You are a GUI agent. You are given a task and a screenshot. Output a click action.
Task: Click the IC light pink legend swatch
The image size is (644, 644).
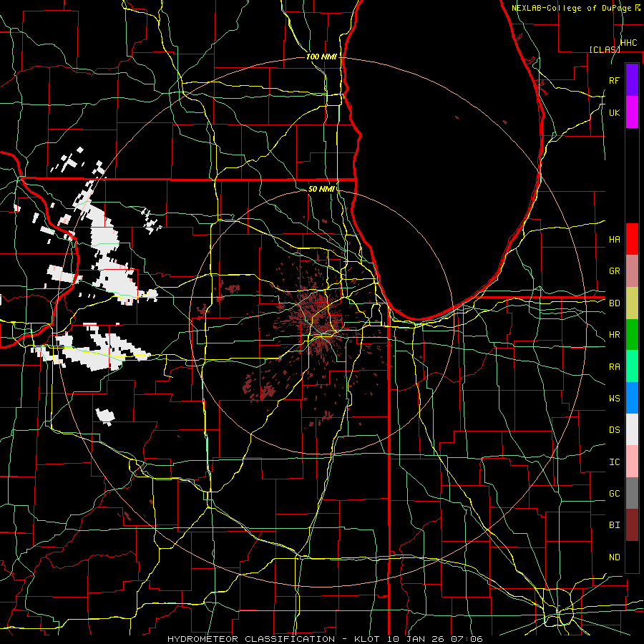(x=632, y=462)
